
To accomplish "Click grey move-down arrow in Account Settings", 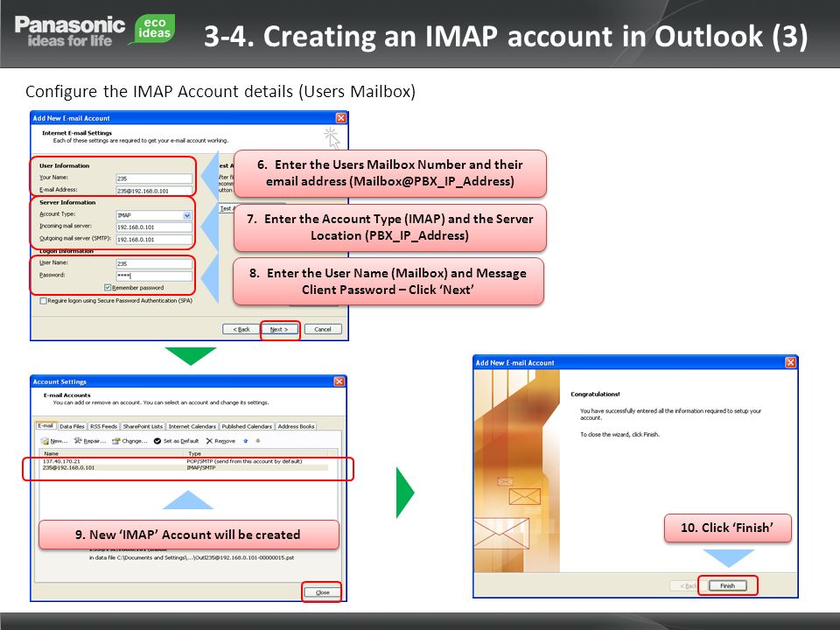I will 258,441.
